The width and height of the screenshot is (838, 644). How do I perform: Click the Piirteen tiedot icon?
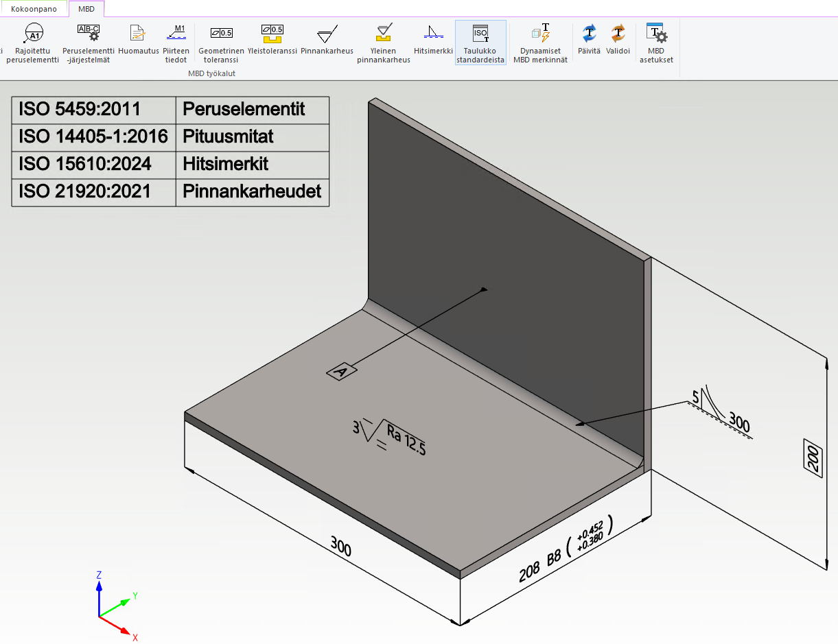[176, 33]
